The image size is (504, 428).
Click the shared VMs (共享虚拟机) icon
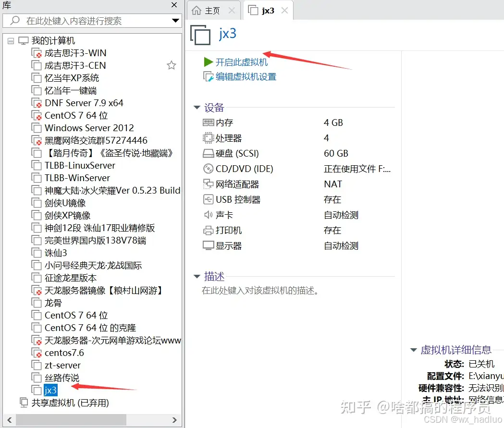24,403
